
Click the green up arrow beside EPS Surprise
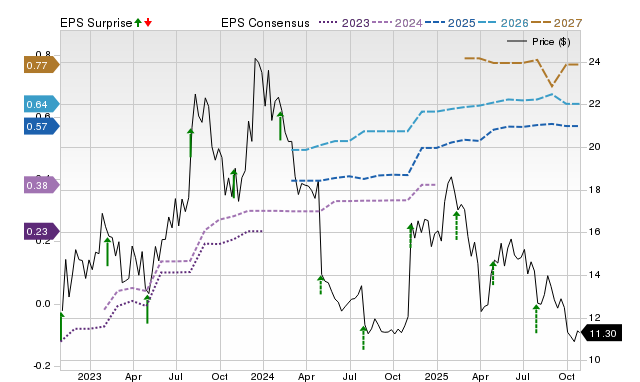point(138,23)
